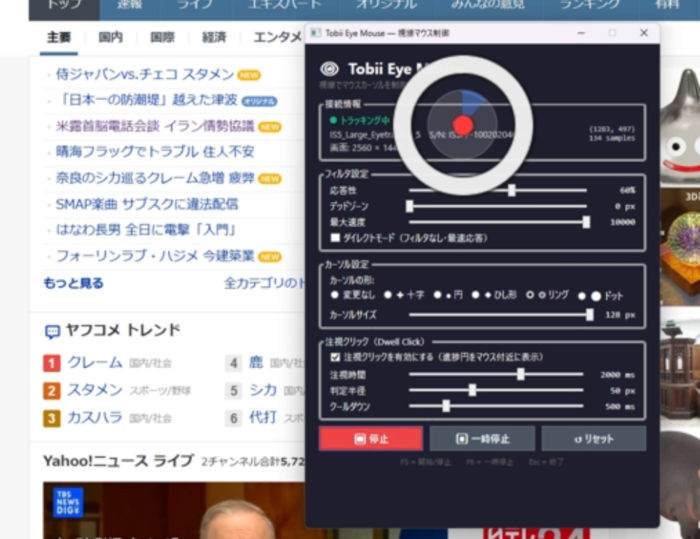Image resolution: width=700 pixels, height=539 pixels.
Task: Uncheck 注視クリックを有効にする checkbox
Action: coord(335,356)
